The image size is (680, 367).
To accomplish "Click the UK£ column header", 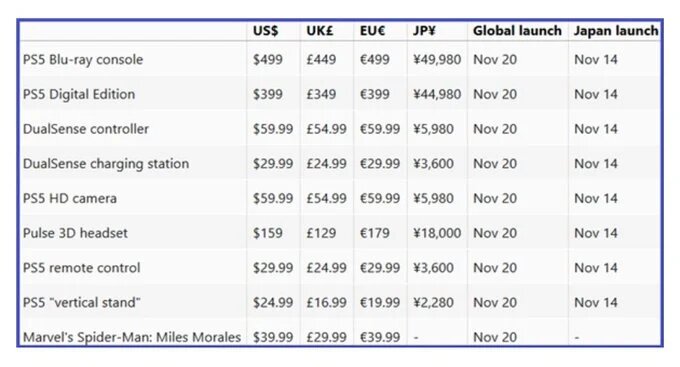I will tap(320, 31).
